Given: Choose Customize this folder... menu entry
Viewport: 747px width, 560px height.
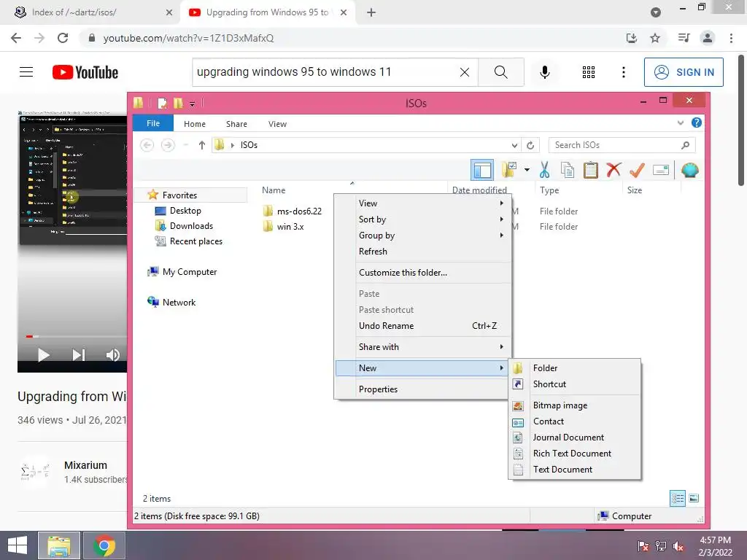Looking at the screenshot, I should coord(422,273).
